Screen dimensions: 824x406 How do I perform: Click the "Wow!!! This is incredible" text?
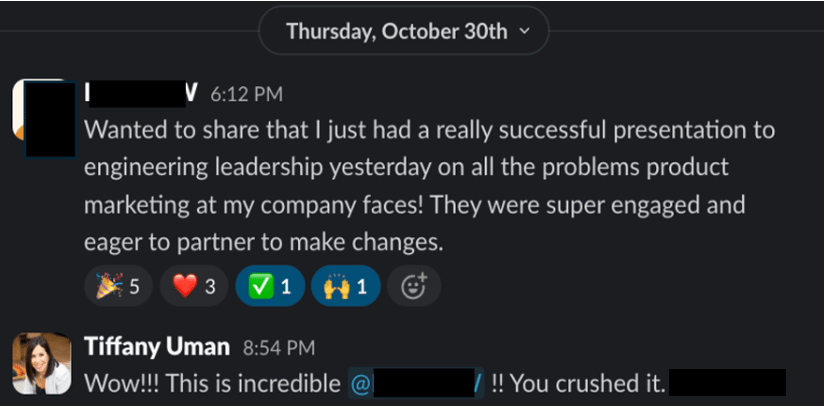211,383
